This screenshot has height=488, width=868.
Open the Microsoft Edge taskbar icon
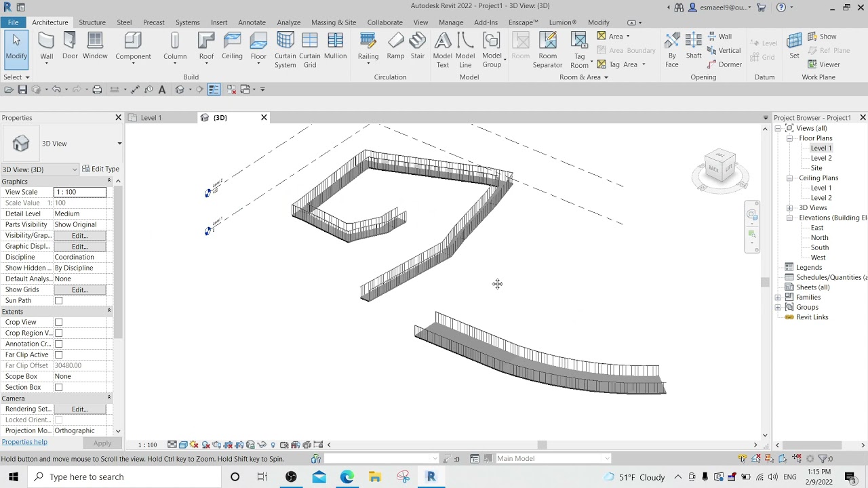click(347, 477)
